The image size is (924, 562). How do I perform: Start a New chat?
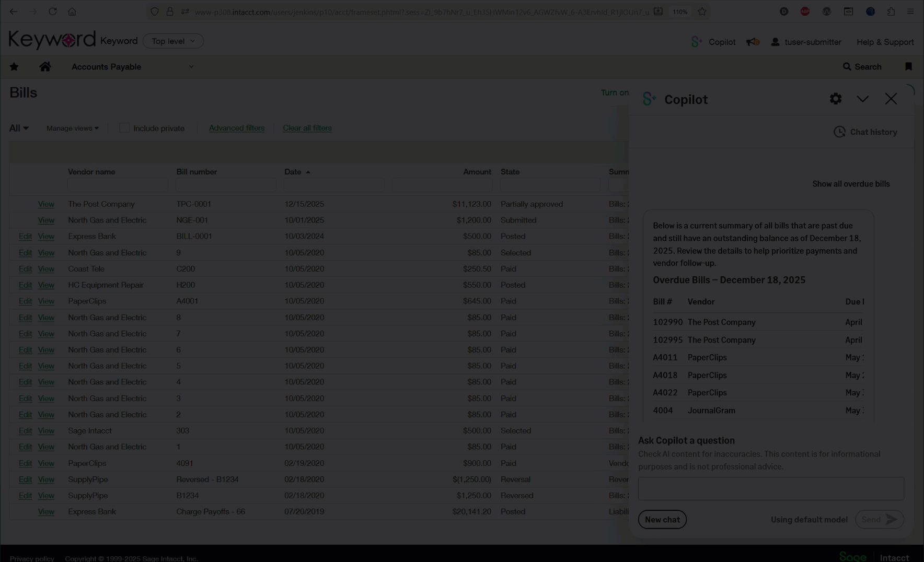[662, 519]
